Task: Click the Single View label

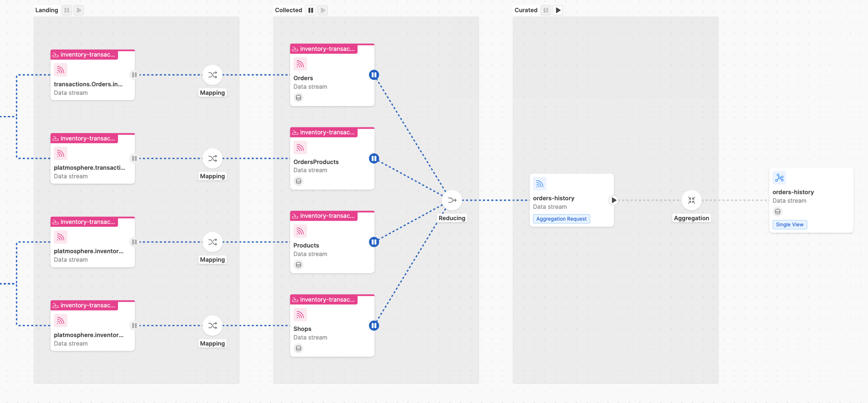Action: tap(789, 224)
